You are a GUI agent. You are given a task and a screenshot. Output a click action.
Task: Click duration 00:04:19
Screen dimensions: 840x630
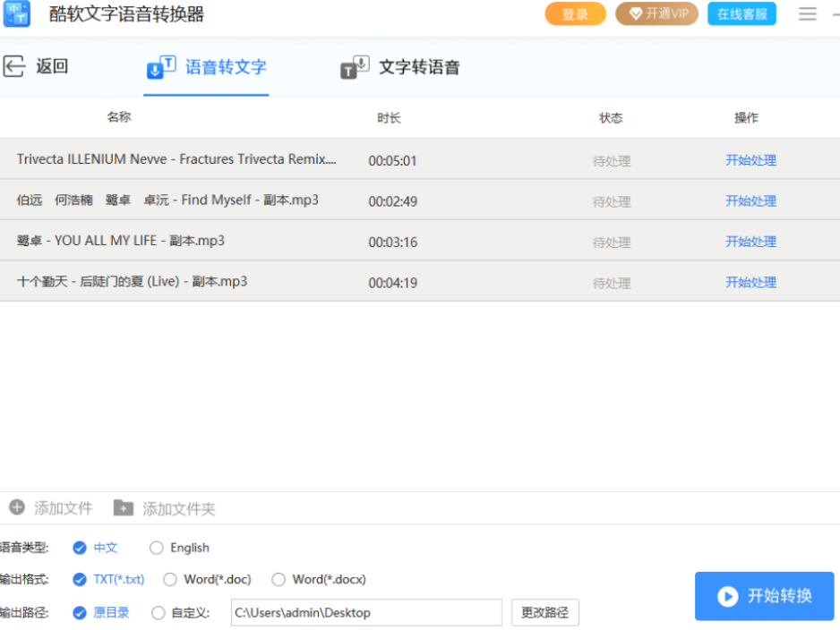click(392, 283)
